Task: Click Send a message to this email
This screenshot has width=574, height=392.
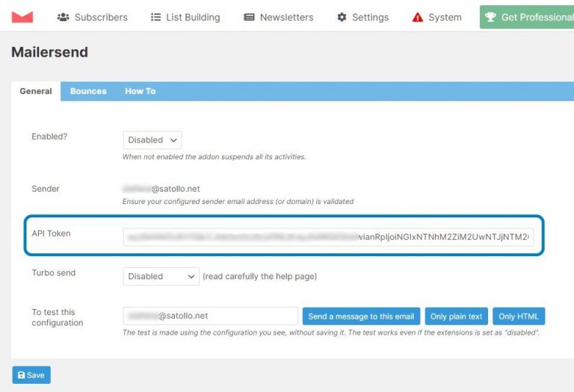Action: coord(361,317)
